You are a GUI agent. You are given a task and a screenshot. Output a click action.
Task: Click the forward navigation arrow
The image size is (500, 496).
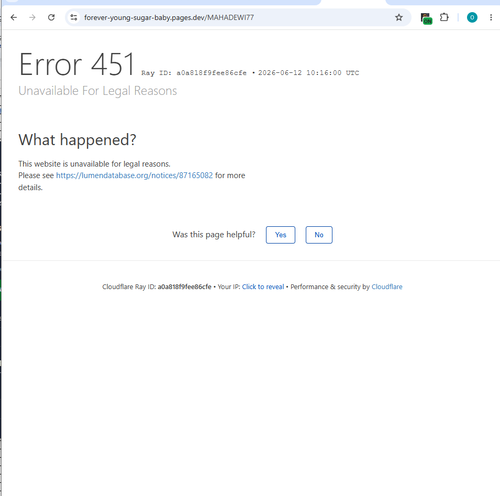point(32,17)
